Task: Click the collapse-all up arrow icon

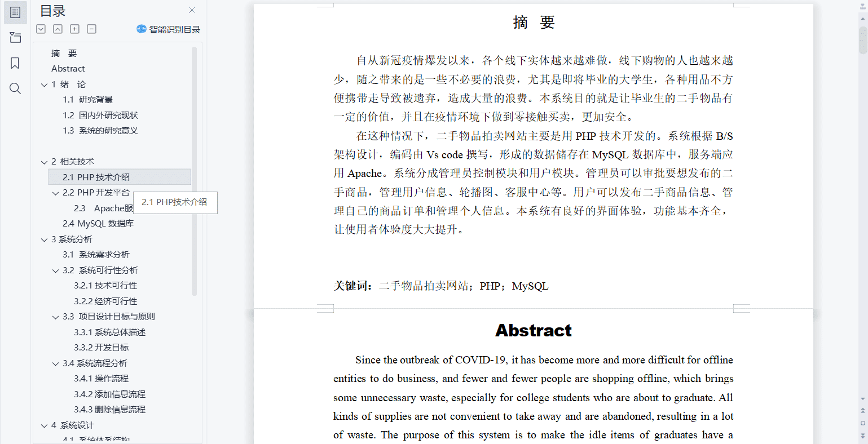Action: (x=58, y=29)
